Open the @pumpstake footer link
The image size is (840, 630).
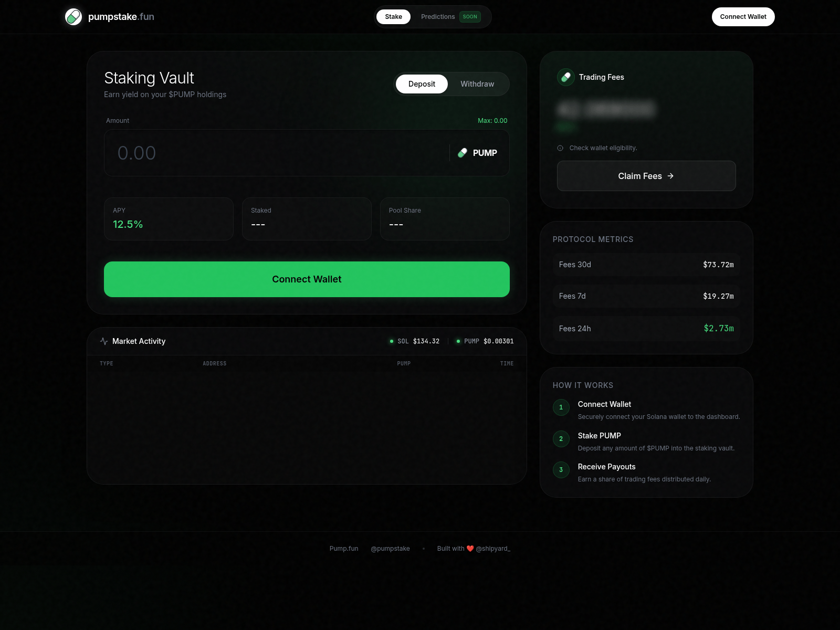[x=390, y=549]
